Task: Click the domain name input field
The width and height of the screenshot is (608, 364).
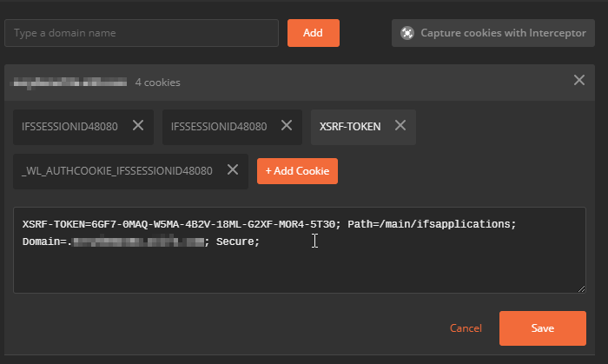Action: [141, 33]
